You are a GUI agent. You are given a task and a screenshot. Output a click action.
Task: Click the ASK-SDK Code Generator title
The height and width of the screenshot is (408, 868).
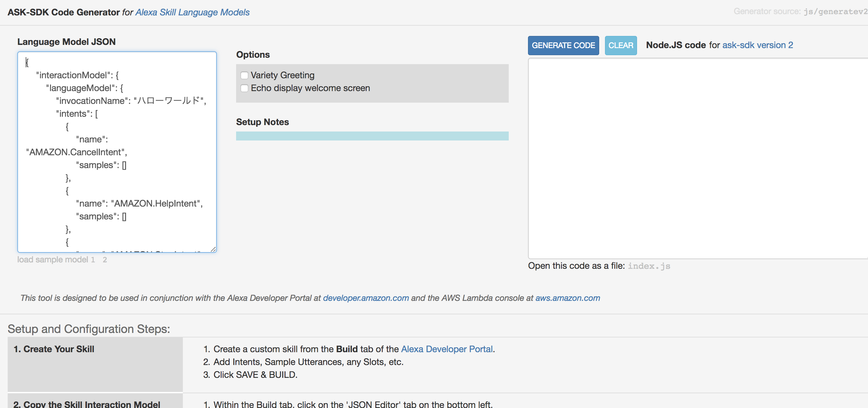(63, 13)
